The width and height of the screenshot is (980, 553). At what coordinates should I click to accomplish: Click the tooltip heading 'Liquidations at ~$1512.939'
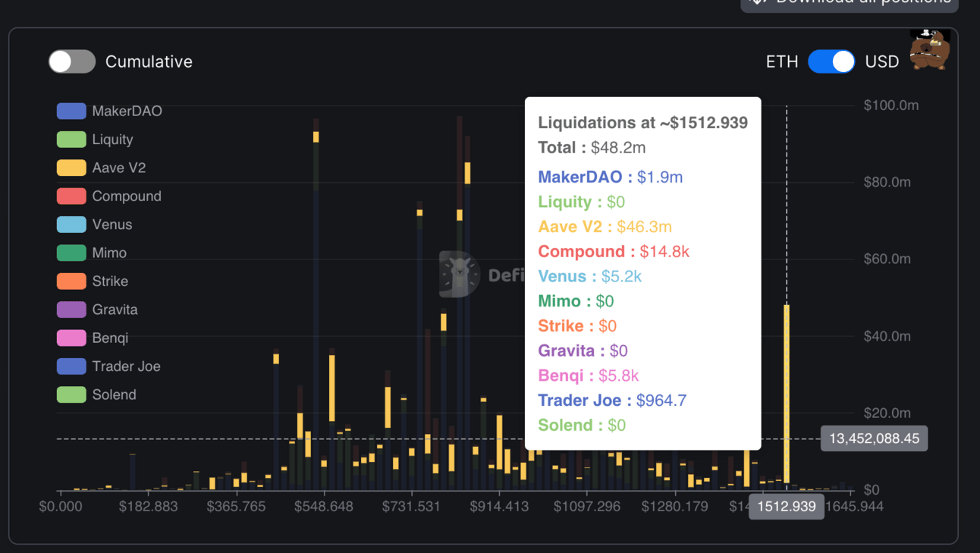(x=643, y=123)
